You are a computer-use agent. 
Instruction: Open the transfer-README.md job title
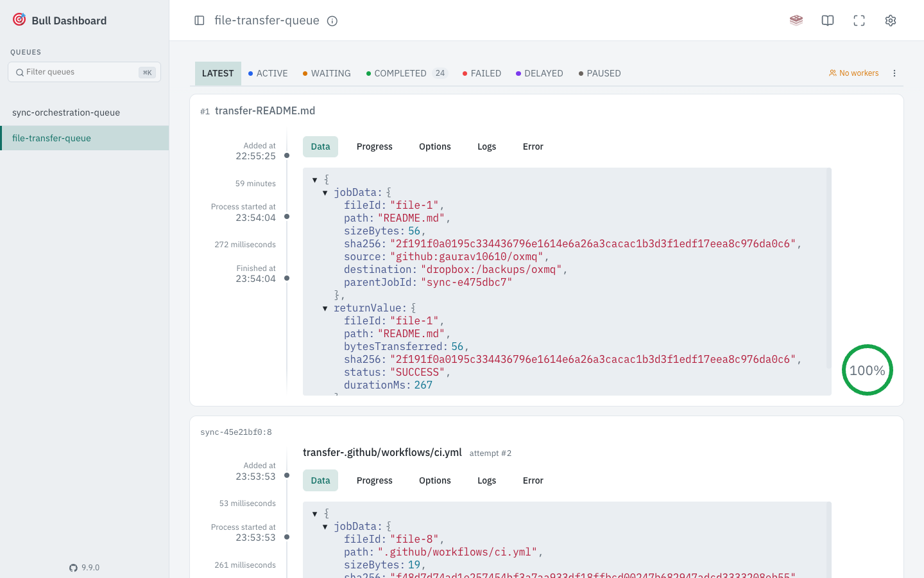point(265,110)
